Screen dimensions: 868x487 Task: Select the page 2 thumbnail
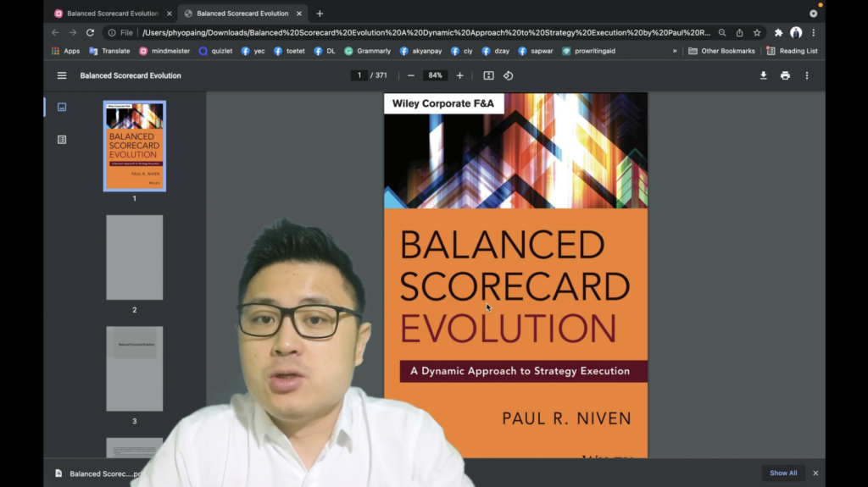click(x=135, y=257)
